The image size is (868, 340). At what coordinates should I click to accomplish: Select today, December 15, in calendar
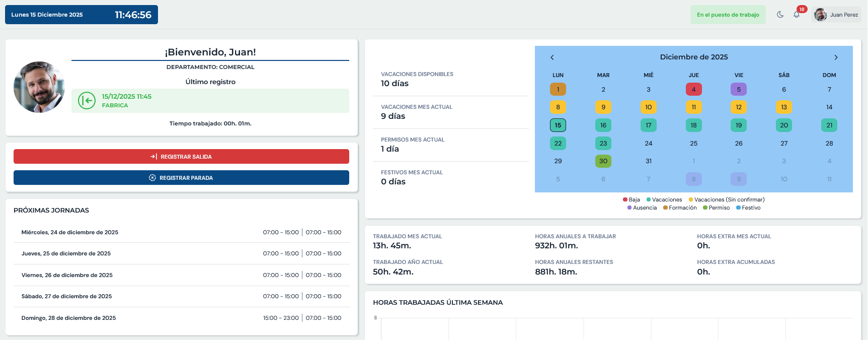pyautogui.click(x=558, y=125)
